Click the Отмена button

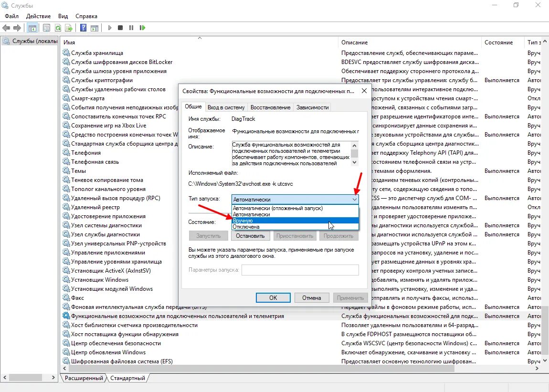coord(312,298)
